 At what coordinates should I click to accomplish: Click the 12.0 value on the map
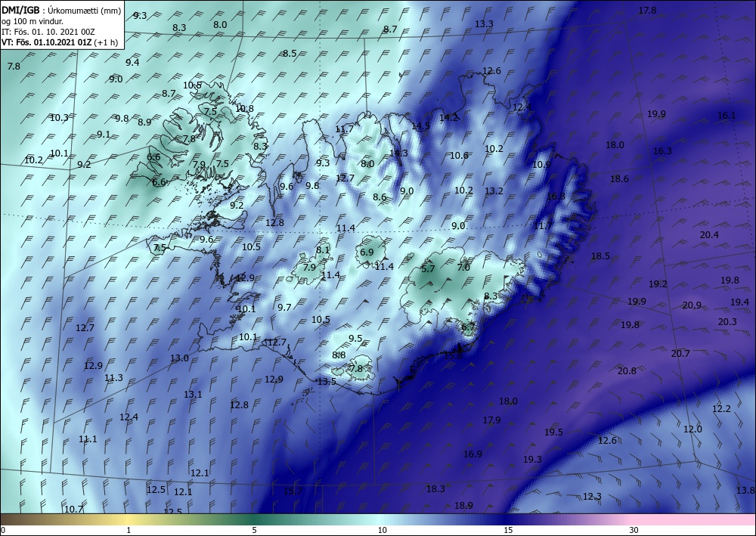[692, 429]
